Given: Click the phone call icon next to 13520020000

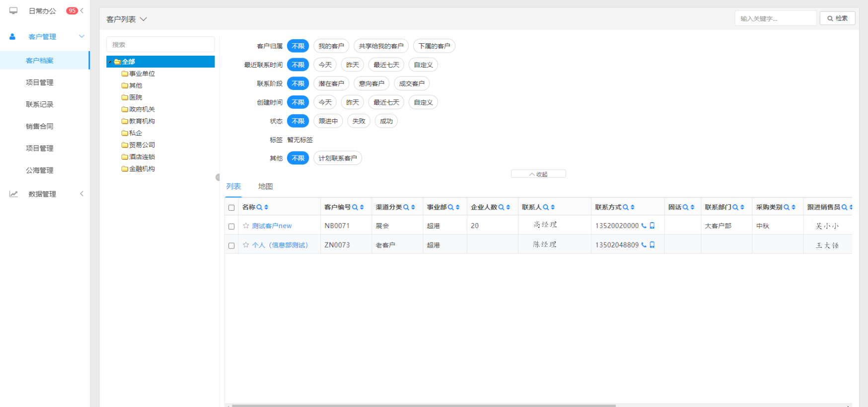Looking at the screenshot, I should 644,226.
